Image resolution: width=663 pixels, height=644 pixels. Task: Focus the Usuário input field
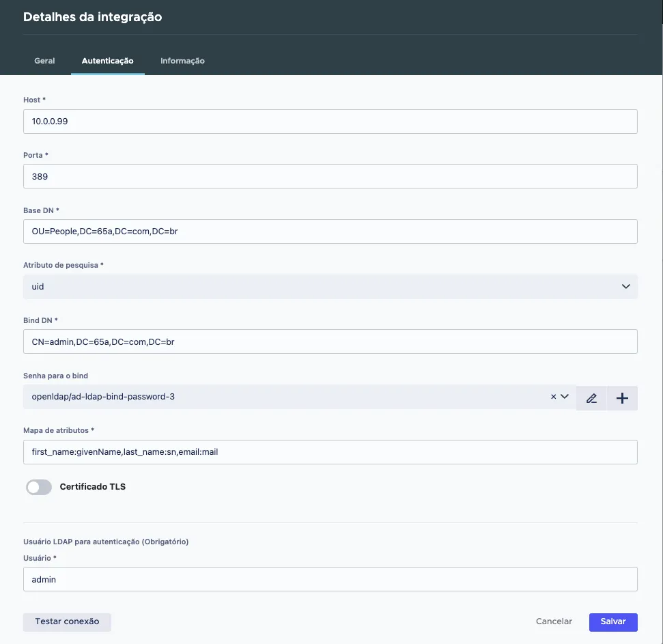click(x=330, y=579)
